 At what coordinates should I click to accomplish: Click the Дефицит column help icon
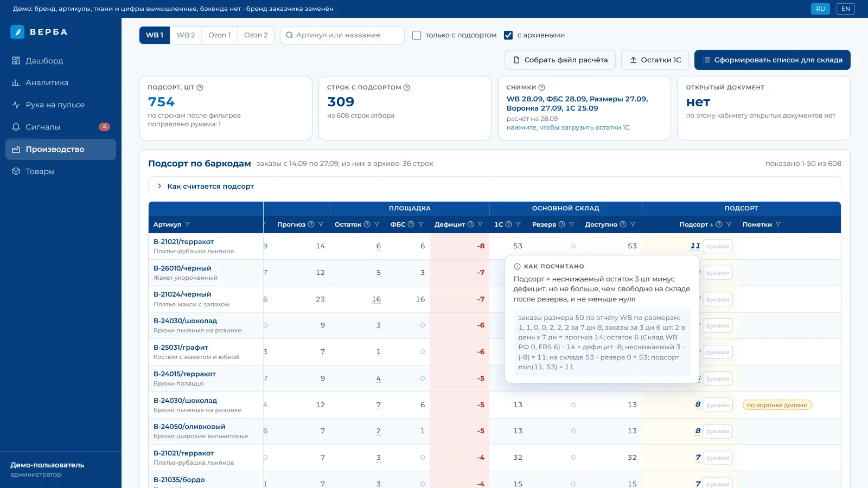pos(470,224)
